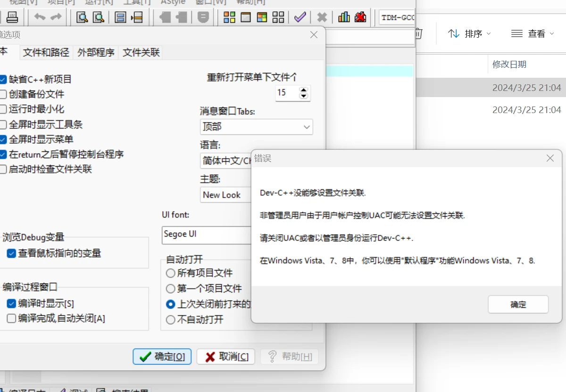Image resolution: width=566 pixels, height=392 pixels.
Task: Enable 启动时检查文件关联 checkbox
Action: coord(3,169)
